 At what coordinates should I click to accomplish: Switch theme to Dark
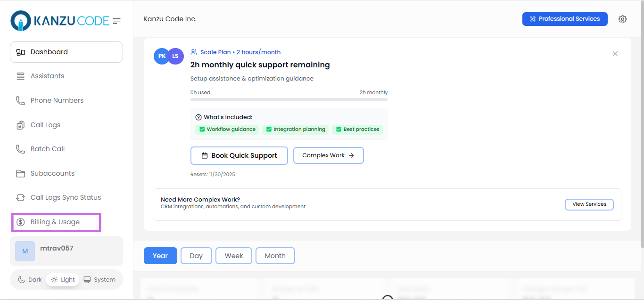click(x=30, y=280)
